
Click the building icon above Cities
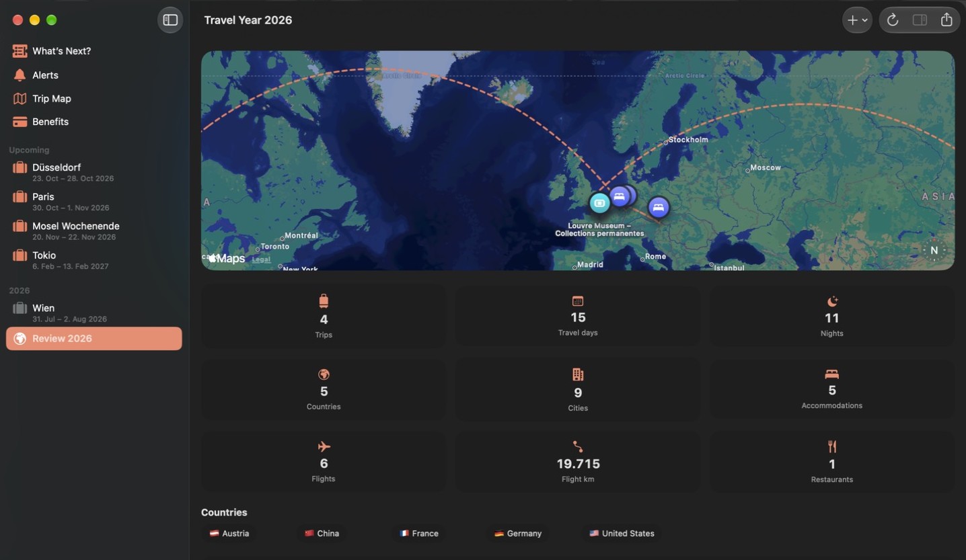pos(578,374)
